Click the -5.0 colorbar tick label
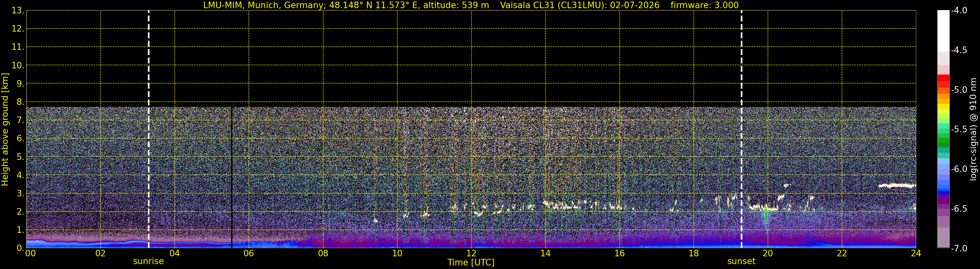 959,90
